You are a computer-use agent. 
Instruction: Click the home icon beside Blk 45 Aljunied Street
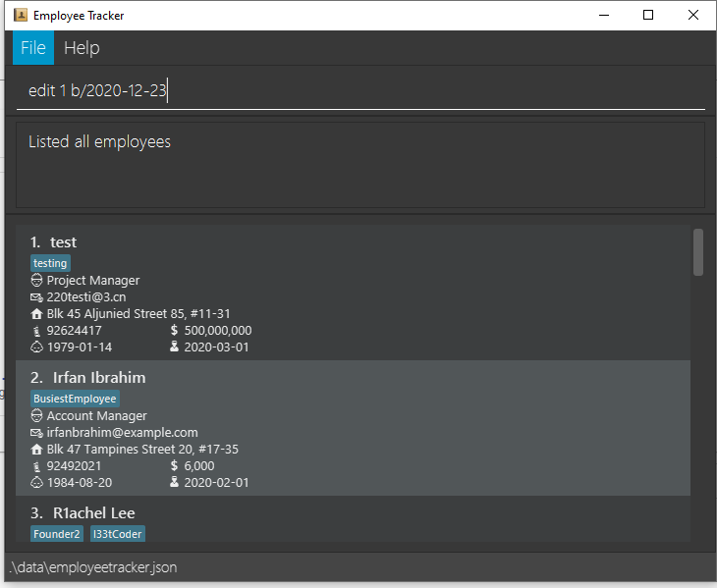[36, 314]
